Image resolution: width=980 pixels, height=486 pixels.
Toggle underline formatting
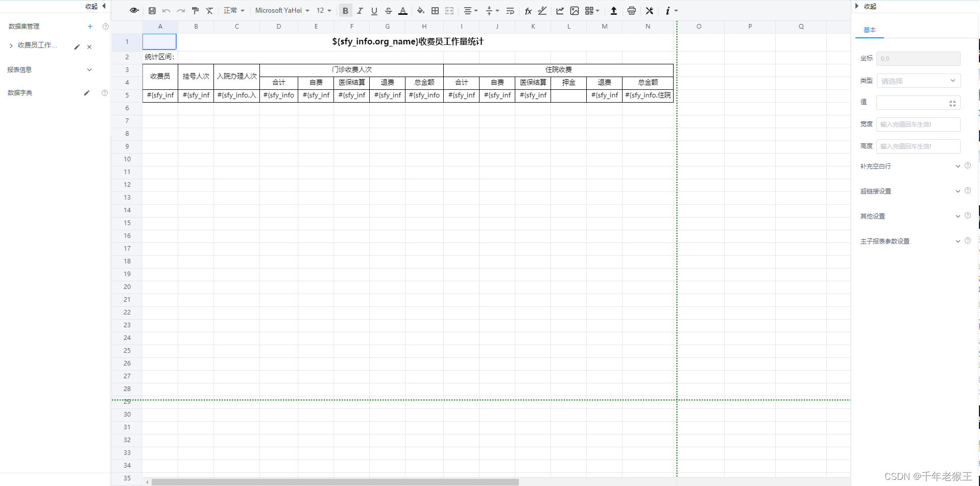pos(374,10)
